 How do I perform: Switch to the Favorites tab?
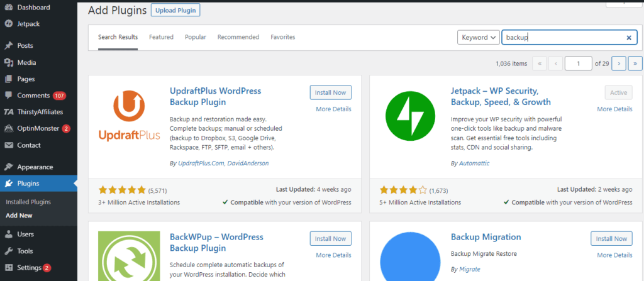(x=282, y=37)
